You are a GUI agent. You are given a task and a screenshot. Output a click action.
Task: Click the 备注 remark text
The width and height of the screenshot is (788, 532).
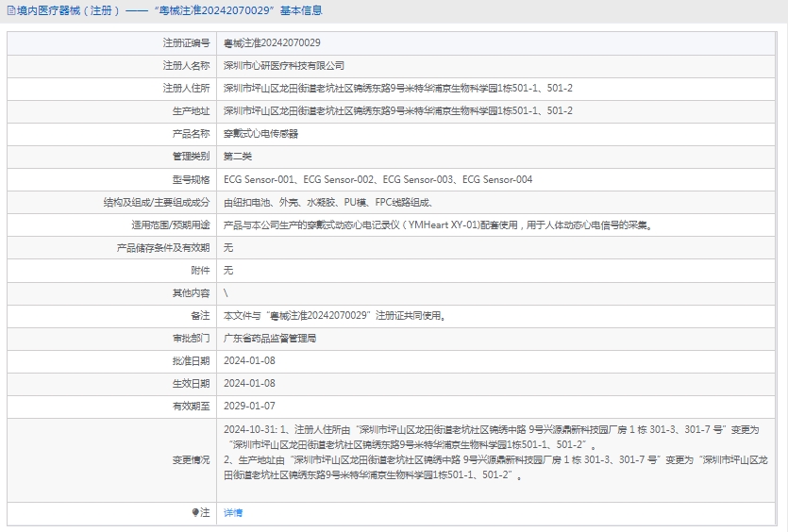click(335, 315)
